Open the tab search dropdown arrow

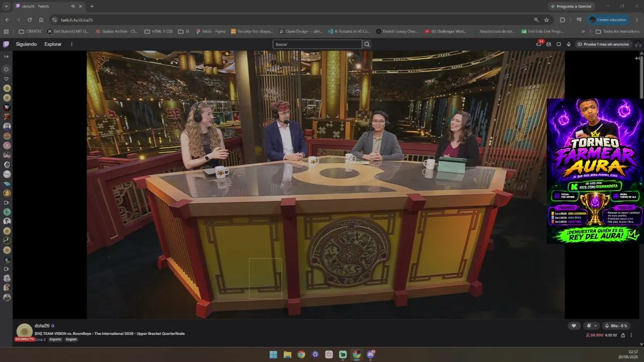click(x=6, y=6)
